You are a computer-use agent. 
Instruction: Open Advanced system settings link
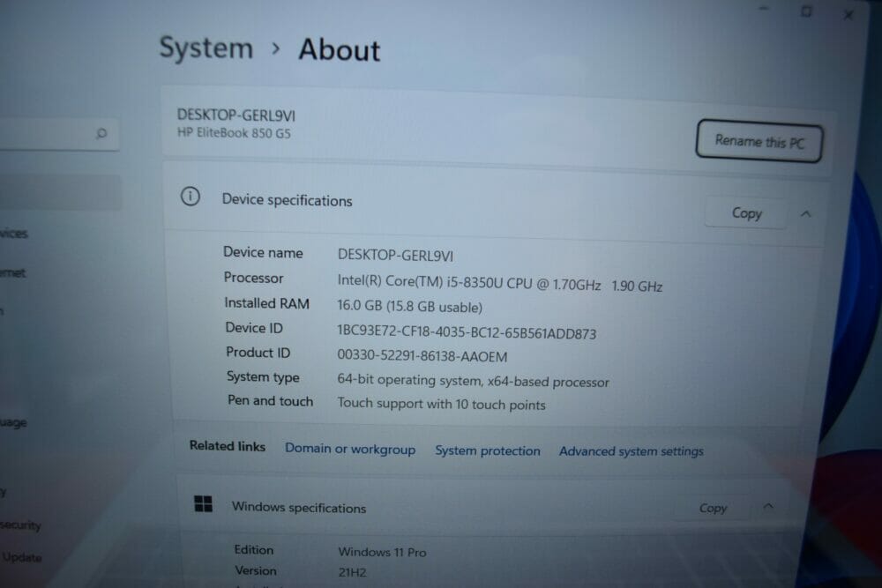coord(632,451)
